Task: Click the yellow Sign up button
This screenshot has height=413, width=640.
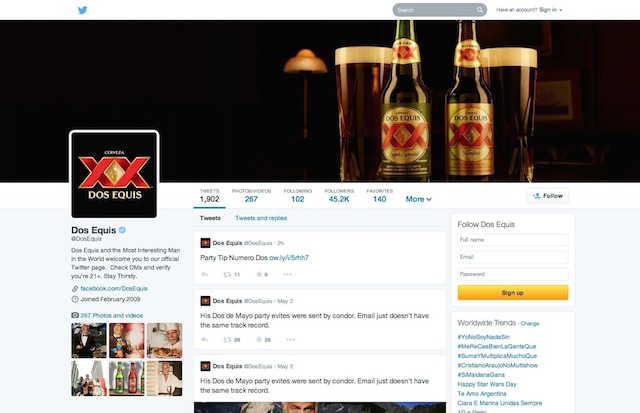Action: pyautogui.click(x=512, y=293)
